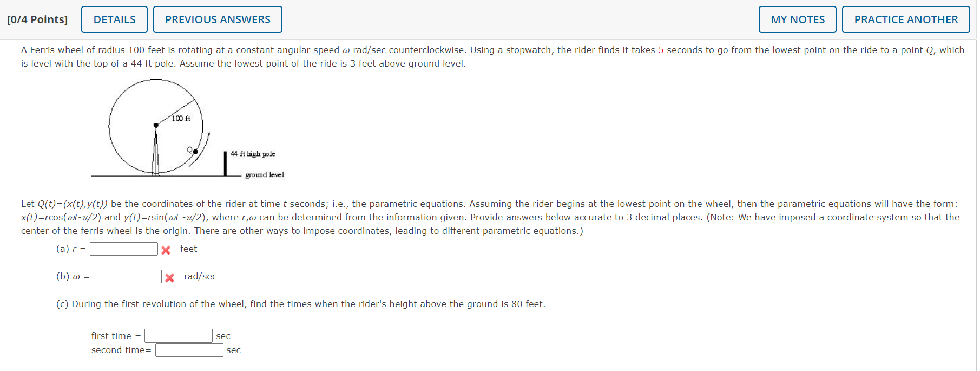Click the rad/sec unit label
980x371 pixels.
point(200,276)
